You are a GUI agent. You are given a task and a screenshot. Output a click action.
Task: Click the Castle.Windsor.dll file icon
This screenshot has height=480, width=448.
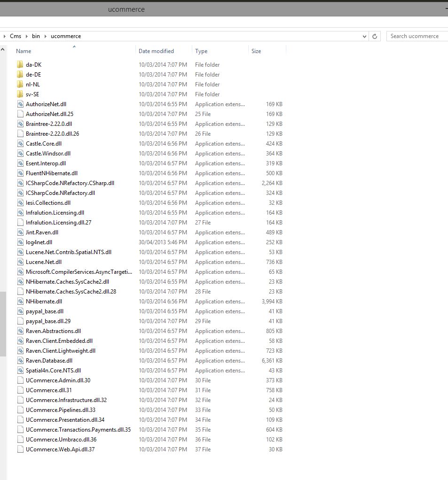point(20,154)
